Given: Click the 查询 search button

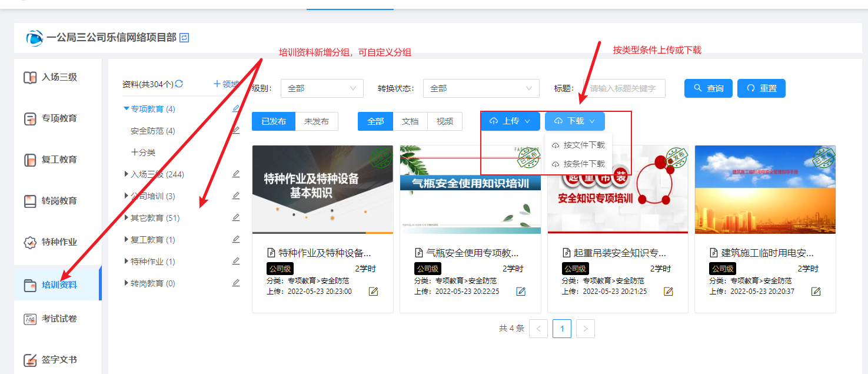Looking at the screenshot, I should (708, 88).
